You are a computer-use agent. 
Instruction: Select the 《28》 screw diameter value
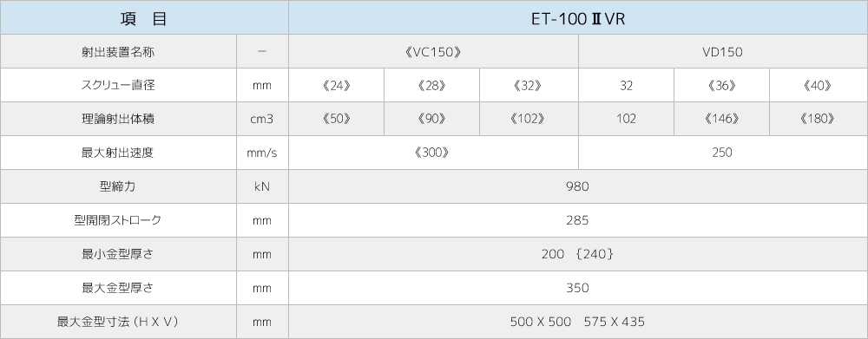click(431, 85)
